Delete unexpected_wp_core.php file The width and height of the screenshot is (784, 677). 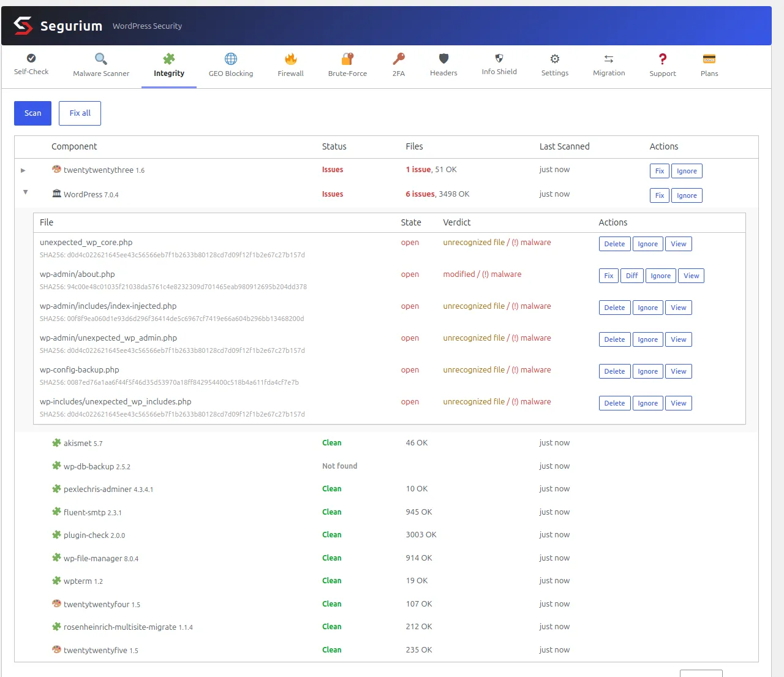coord(614,244)
